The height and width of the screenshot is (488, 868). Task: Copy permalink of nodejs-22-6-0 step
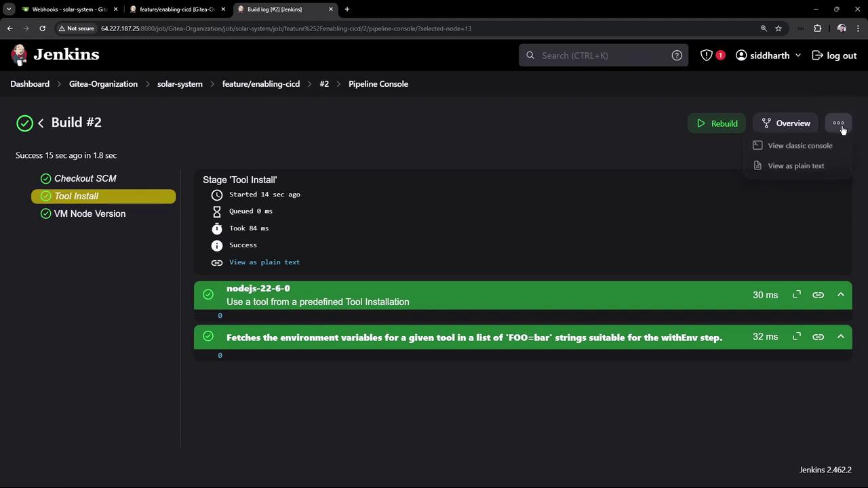point(818,295)
